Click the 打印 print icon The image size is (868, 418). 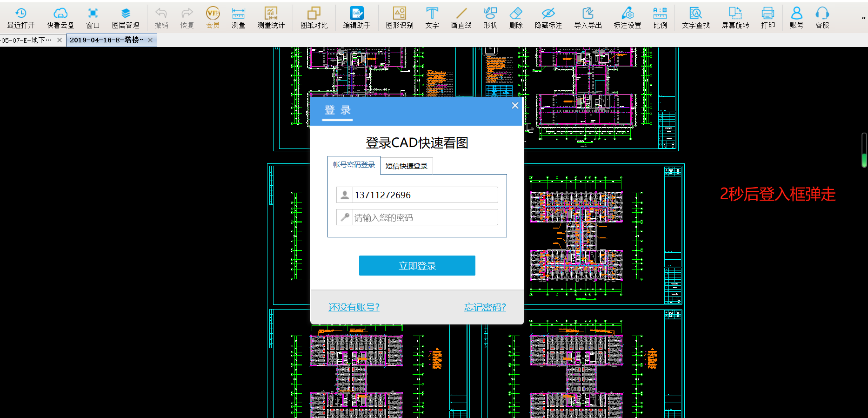coord(768,18)
